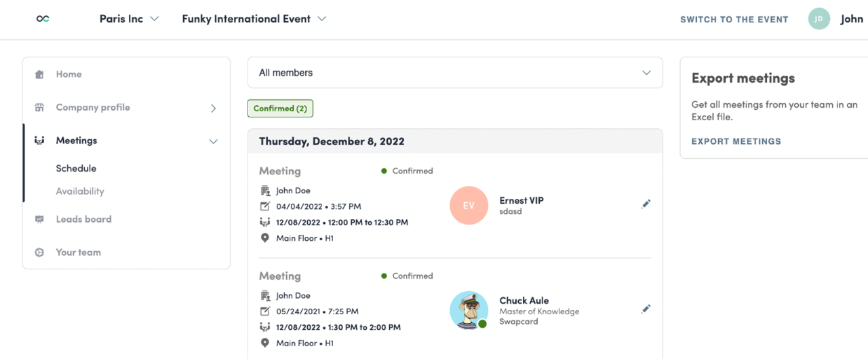
Task: Toggle the Confirmed (2) filter chip
Action: (x=280, y=109)
